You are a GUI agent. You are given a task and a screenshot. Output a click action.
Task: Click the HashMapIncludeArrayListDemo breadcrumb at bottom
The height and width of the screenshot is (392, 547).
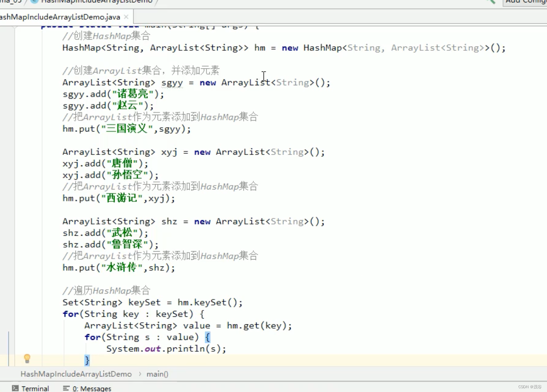[x=76, y=374]
